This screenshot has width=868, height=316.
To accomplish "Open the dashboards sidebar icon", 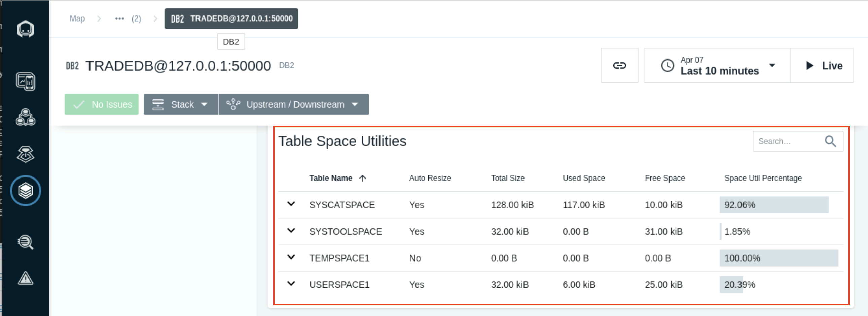I will [x=26, y=81].
